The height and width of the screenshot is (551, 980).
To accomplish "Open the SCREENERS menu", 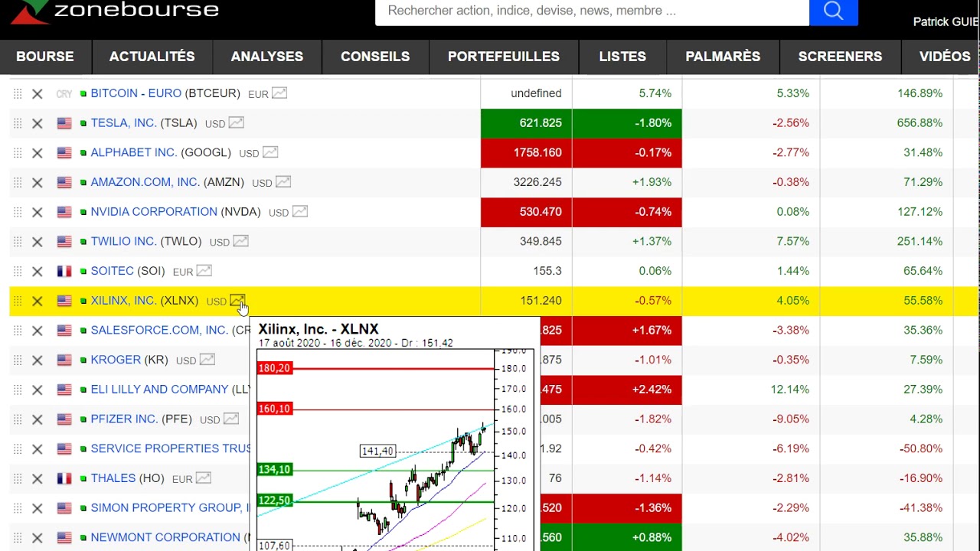I will click(840, 57).
